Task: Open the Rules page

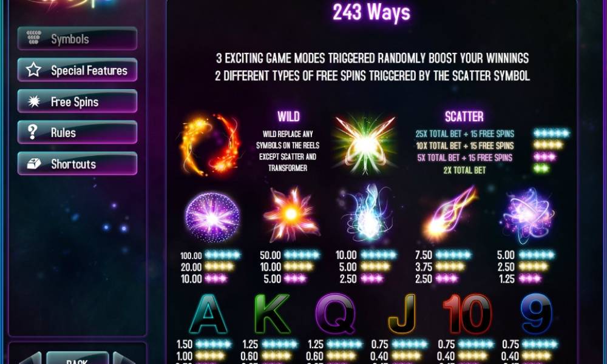Action: pyautogui.click(x=77, y=132)
